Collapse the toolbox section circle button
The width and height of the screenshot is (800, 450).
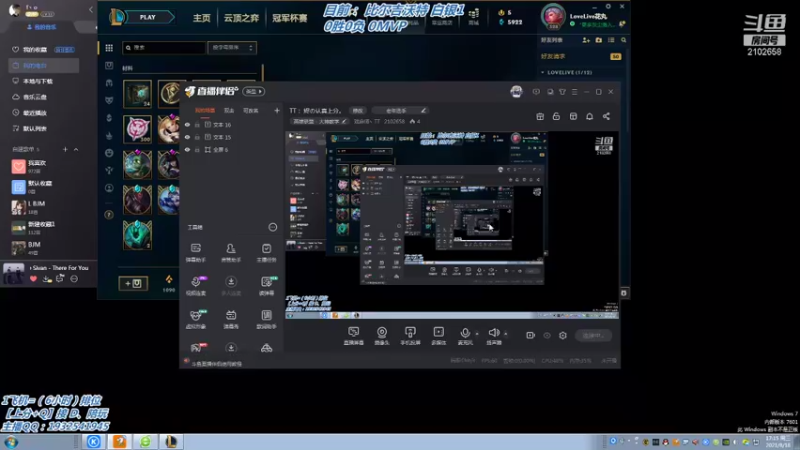273,228
